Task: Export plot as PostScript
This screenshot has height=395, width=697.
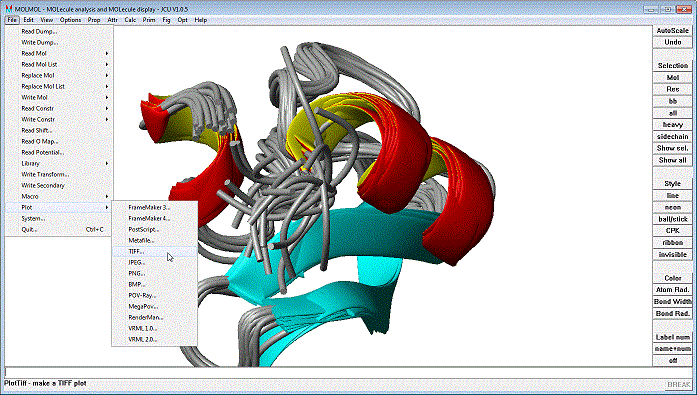Action: [x=154, y=230]
